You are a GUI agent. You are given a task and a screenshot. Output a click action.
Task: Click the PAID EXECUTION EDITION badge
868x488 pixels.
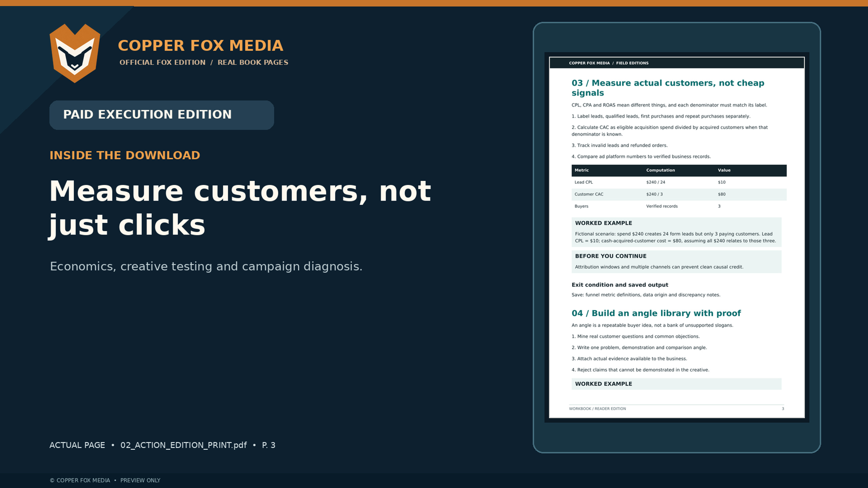pyautogui.click(x=162, y=115)
